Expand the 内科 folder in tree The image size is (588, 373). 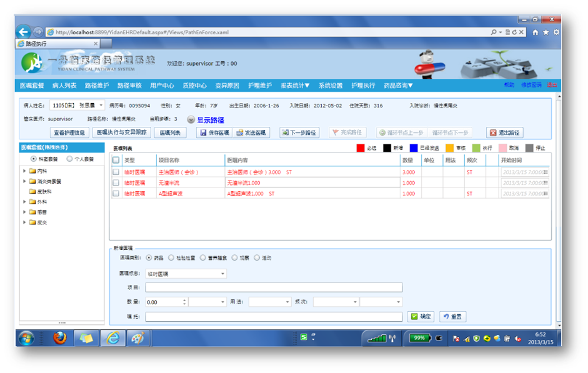[24, 171]
